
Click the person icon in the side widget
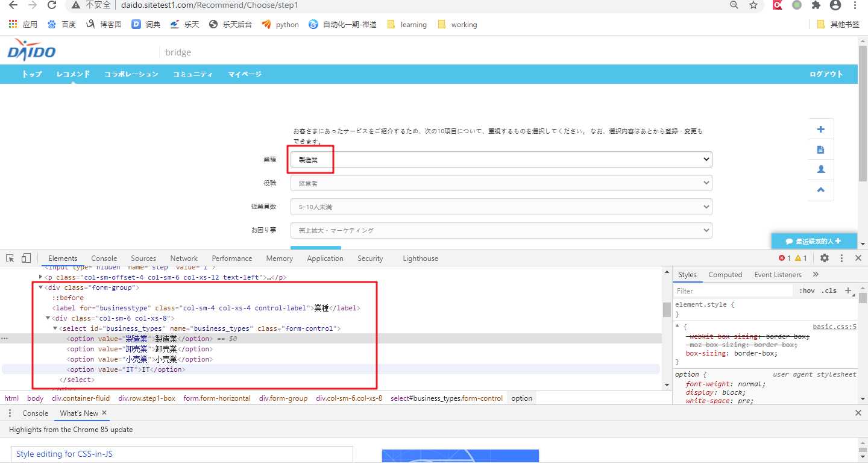[x=820, y=169]
